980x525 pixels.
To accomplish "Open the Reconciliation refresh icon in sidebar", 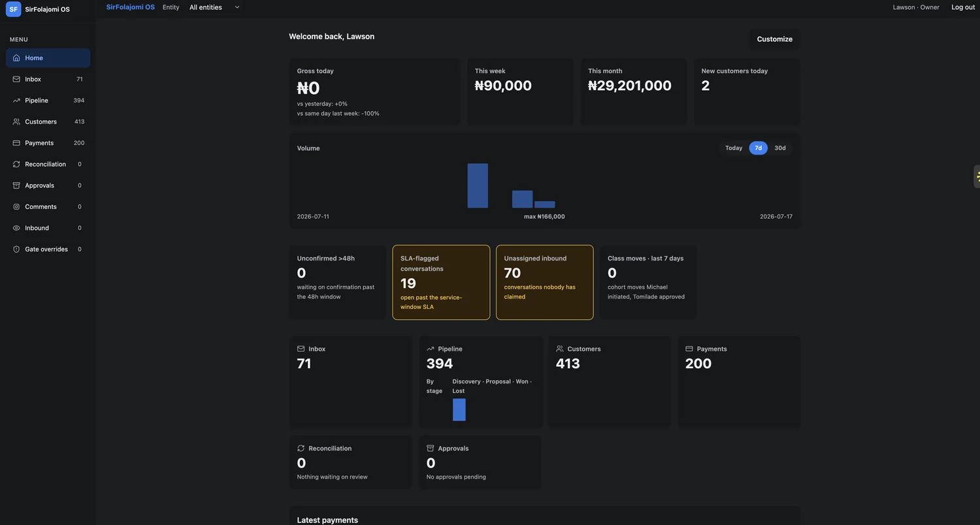I will 16,165.
